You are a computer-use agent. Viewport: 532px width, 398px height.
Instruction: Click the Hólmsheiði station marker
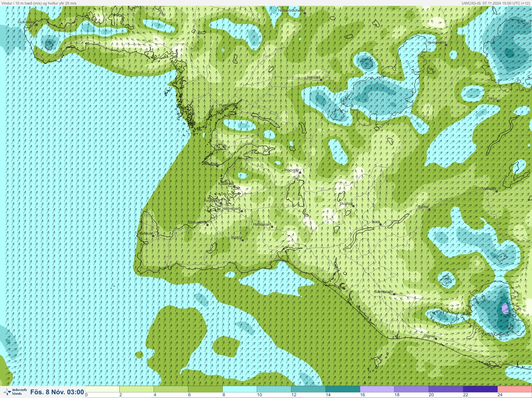pyautogui.click(x=241, y=211)
